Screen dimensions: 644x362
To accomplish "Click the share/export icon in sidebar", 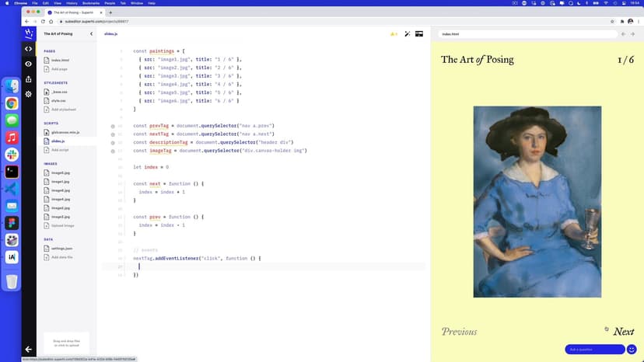I will pos(29,78).
